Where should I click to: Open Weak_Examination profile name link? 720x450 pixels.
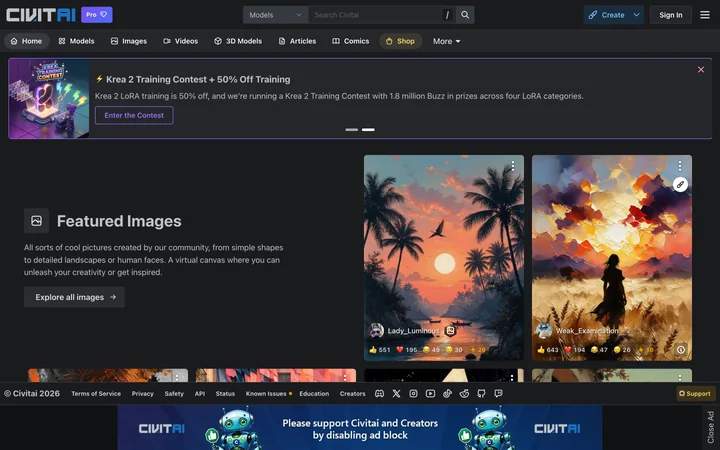(587, 331)
